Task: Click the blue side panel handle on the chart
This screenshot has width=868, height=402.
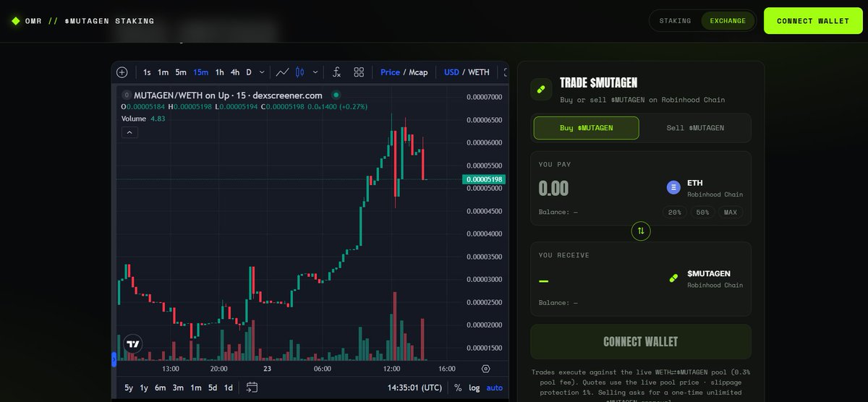Action: (114, 358)
